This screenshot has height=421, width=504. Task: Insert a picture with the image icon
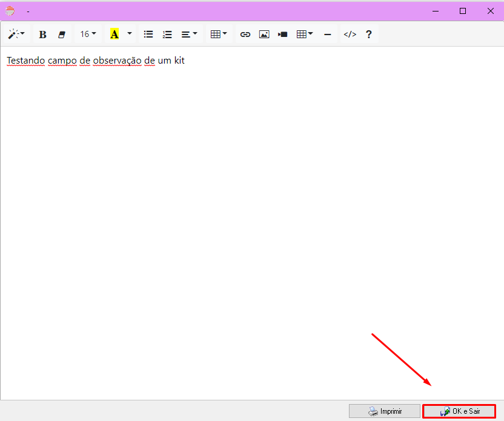click(264, 34)
